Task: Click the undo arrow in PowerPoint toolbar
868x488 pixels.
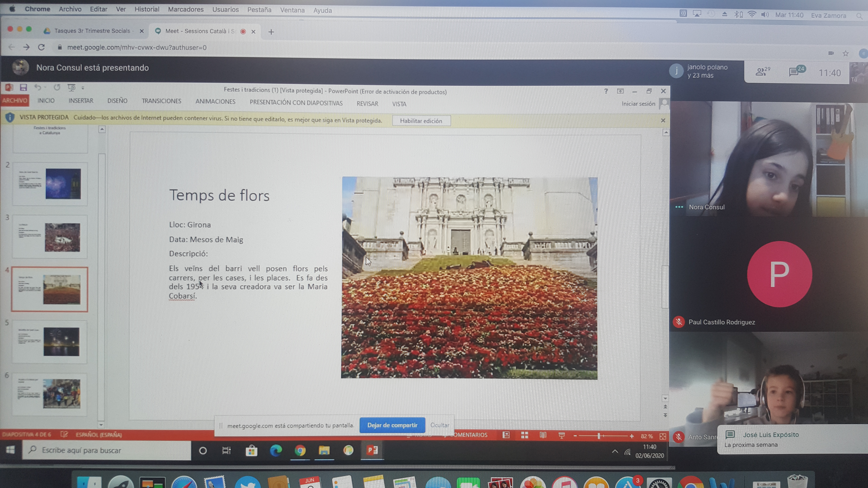Action: (38, 88)
